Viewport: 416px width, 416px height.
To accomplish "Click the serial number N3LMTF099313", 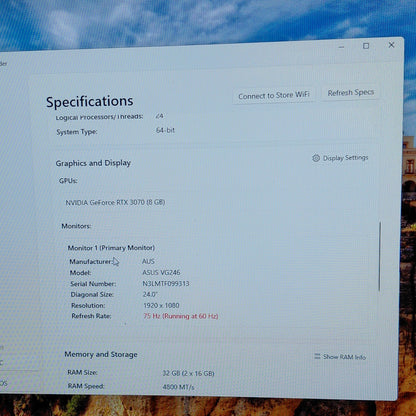I will [166, 284].
